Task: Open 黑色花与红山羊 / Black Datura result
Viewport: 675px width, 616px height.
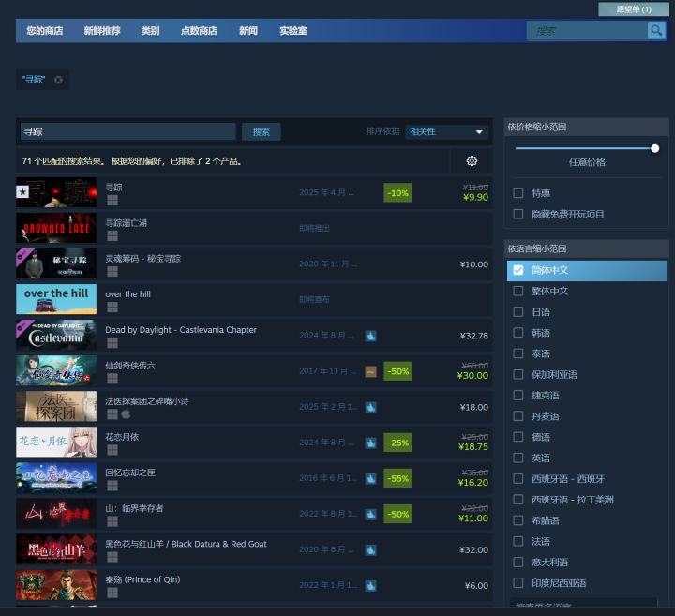Action: tap(254, 549)
